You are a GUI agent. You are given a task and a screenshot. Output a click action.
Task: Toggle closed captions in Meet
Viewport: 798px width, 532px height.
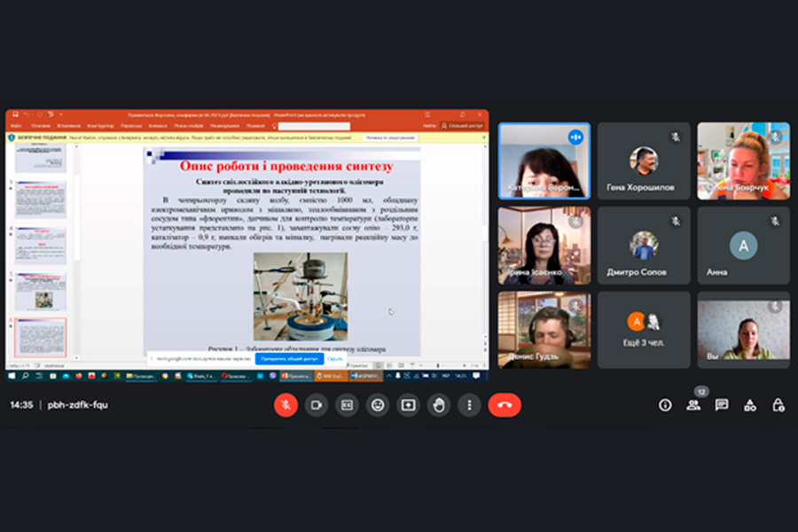[347, 405]
